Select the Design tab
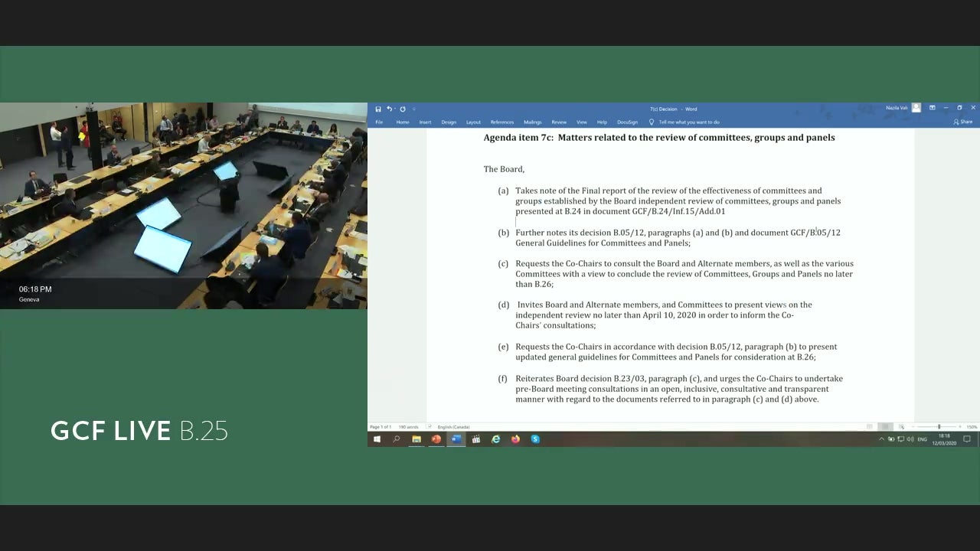980x551 pixels. pos(449,122)
